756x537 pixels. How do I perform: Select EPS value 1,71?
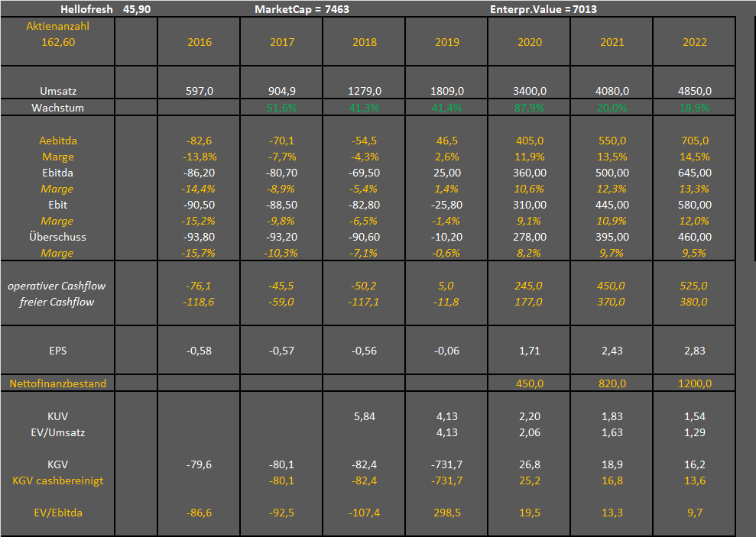(530, 350)
